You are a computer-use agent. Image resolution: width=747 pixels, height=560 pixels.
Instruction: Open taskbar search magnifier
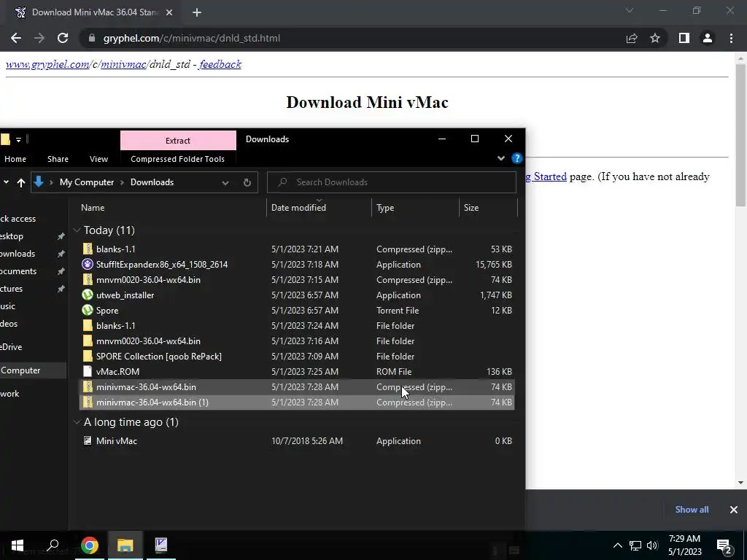click(53, 545)
